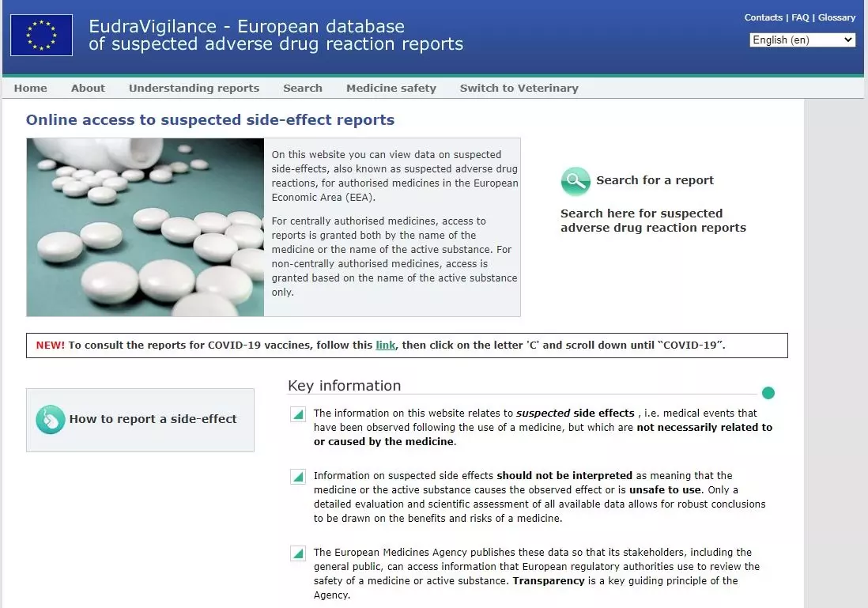The height and width of the screenshot is (608, 868).
Task: Open the Home menu item
Action: click(31, 88)
